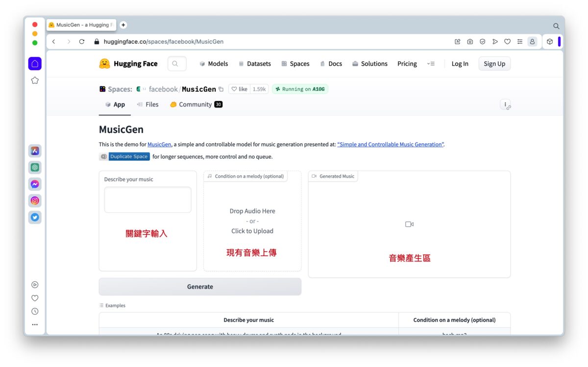This screenshot has width=588, height=367.
Task: Switch to the Community tab
Action: point(196,105)
